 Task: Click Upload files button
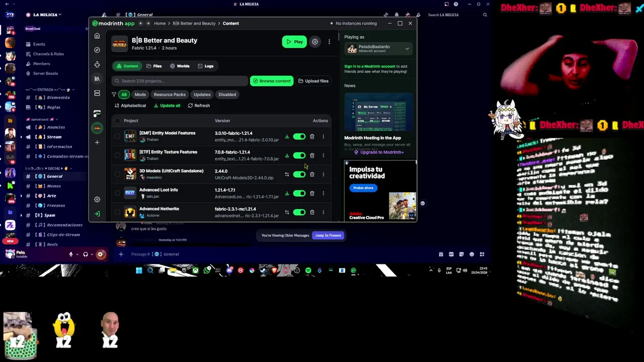pos(313,81)
